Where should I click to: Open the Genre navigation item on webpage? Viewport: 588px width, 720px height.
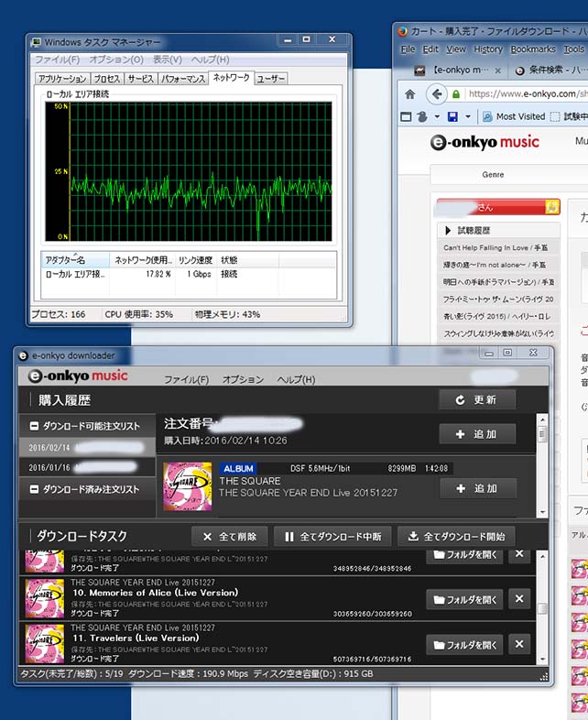pos(493,174)
